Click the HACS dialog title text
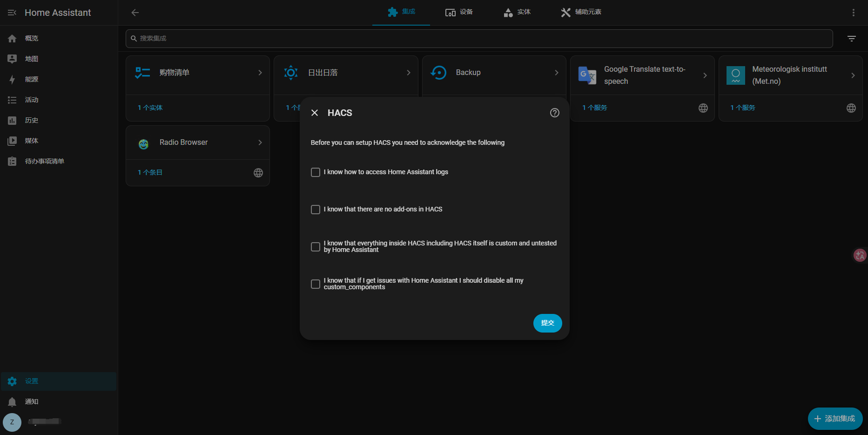 pyautogui.click(x=340, y=113)
